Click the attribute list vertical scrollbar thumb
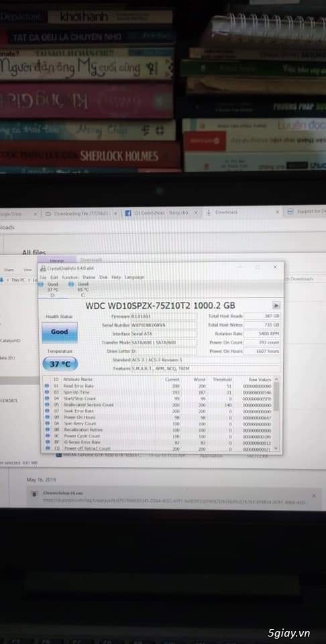The image size is (326, 644). click(276, 396)
